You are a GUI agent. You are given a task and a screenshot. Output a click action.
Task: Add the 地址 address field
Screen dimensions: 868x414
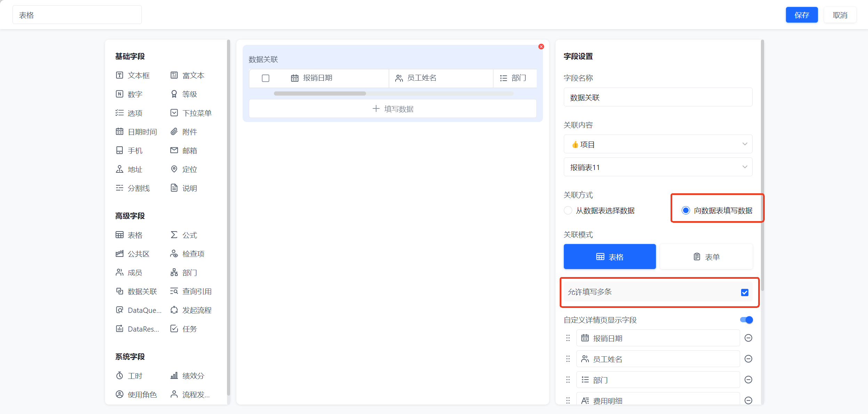tap(129, 169)
